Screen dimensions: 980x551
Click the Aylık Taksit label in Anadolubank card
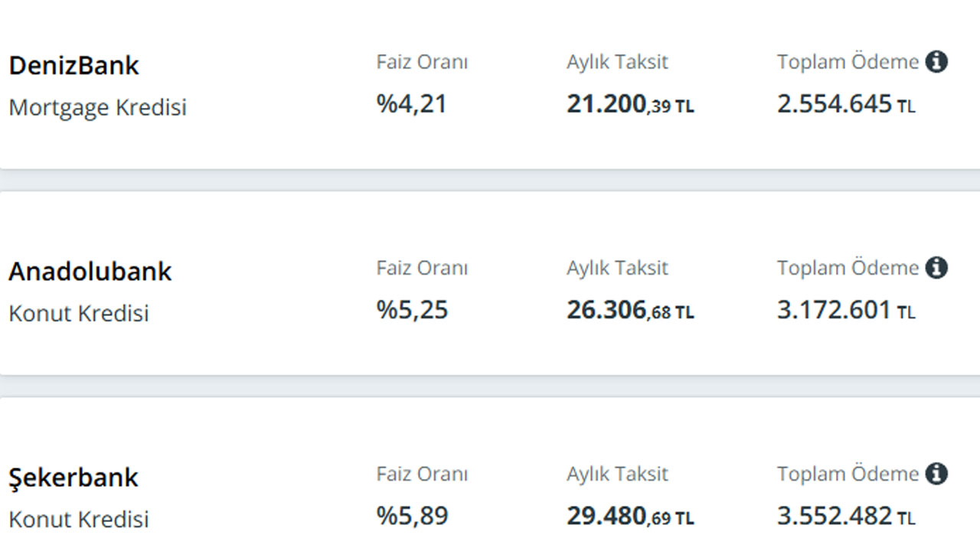point(617,269)
